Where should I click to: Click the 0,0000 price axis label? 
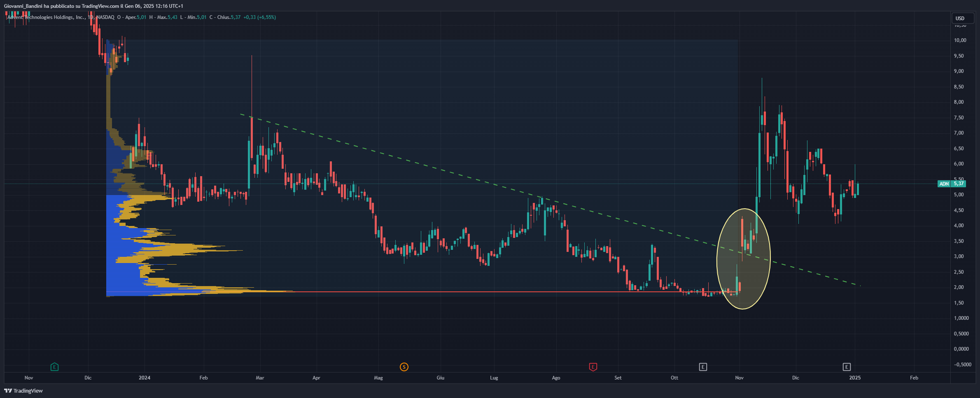961,349
